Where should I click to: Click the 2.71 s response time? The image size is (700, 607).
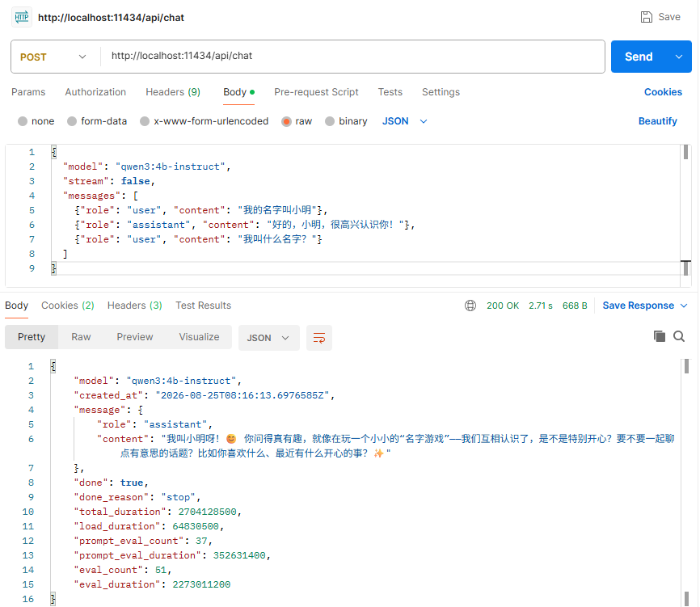(541, 306)
